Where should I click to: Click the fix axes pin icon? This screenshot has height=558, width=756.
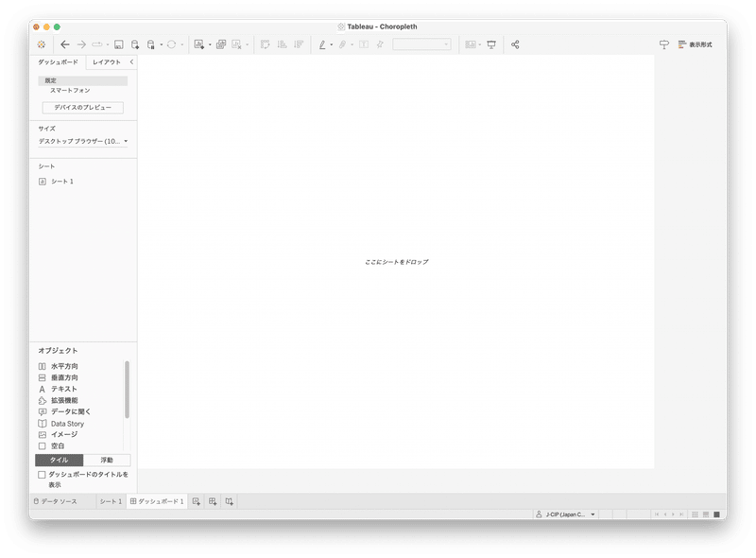coord(380,44)
